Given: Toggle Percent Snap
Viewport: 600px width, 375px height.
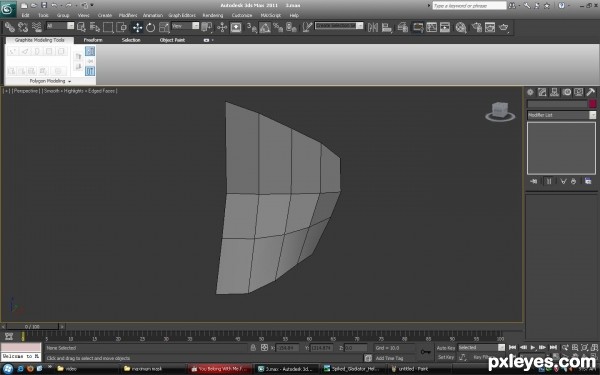Looking at the screenshot, I should click(x=278, y=27).
